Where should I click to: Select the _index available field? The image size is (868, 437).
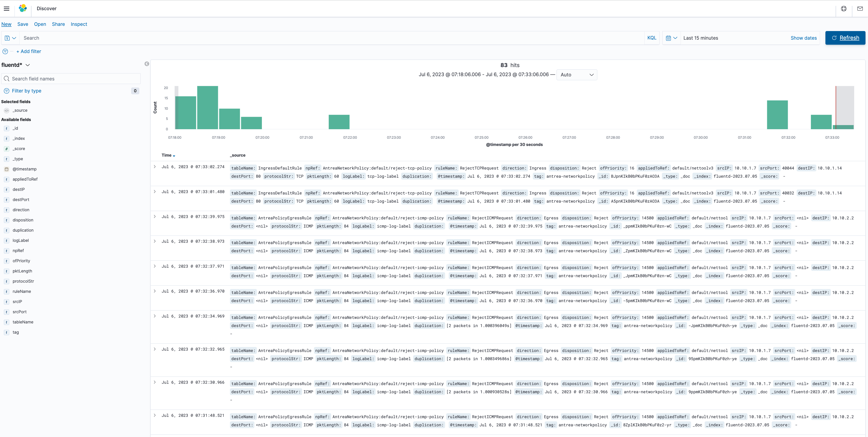[x=19, y=138]
